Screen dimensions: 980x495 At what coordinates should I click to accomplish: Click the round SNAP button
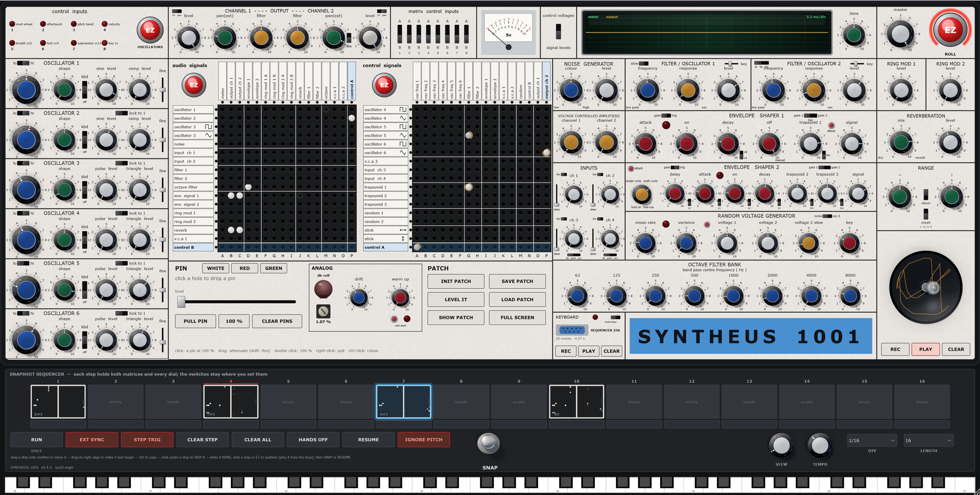click(489, 444)
